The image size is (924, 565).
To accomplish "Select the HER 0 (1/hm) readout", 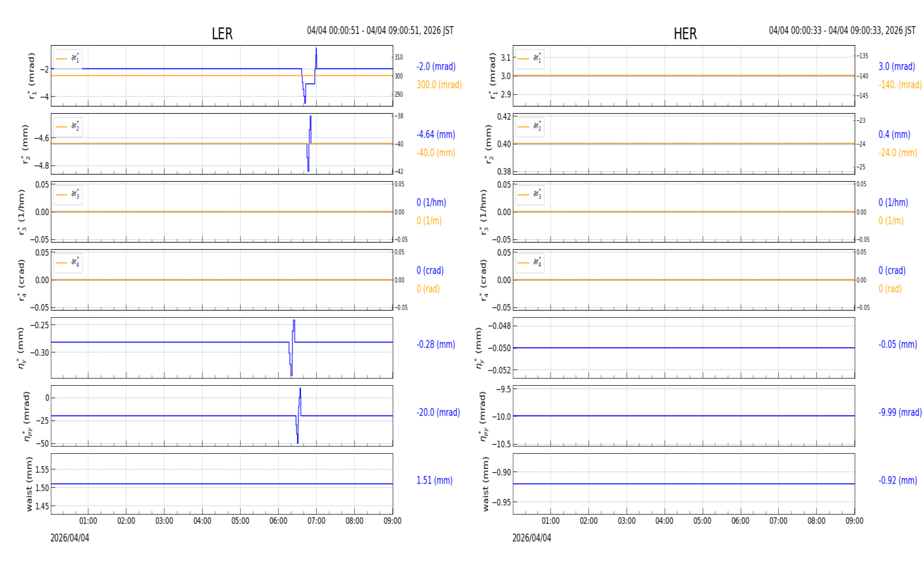I will click(x=893, y=203).
